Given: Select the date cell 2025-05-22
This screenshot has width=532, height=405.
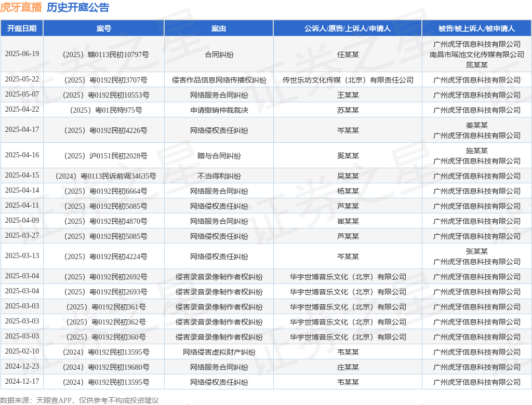Looking at the screenshot, I should pyautogui.click(x=22, y=79).
